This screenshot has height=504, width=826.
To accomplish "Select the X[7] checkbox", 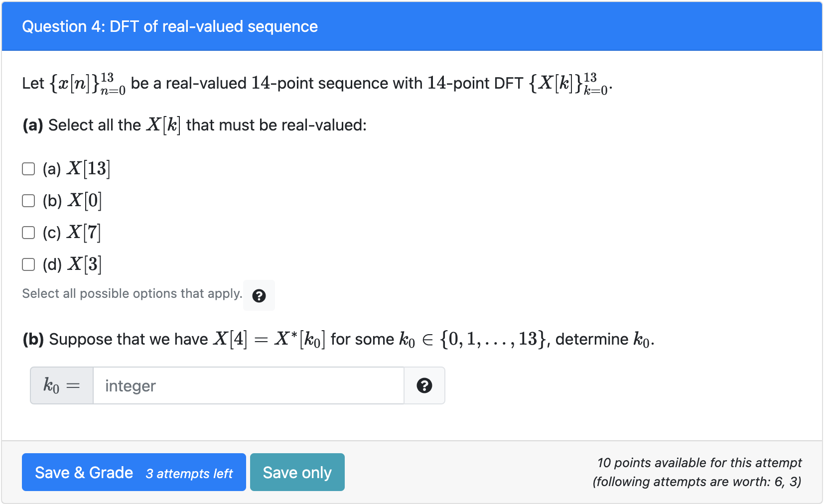I will pos(28,233).
